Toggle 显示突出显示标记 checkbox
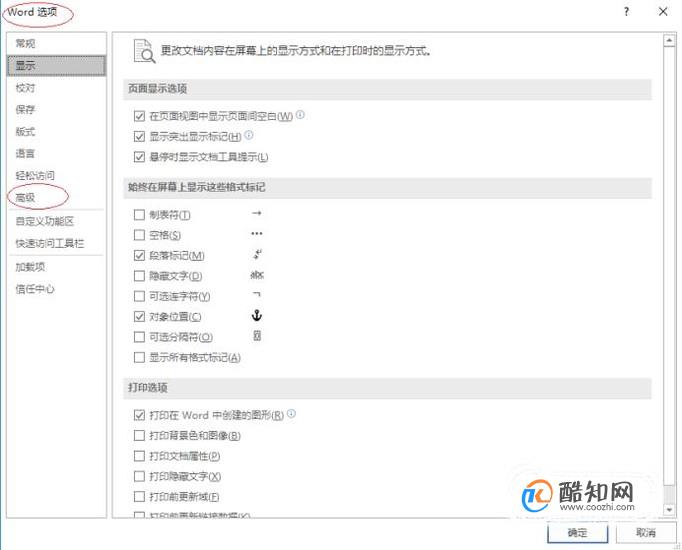Screen dimensions: 682x550 (x=139, y=137)
